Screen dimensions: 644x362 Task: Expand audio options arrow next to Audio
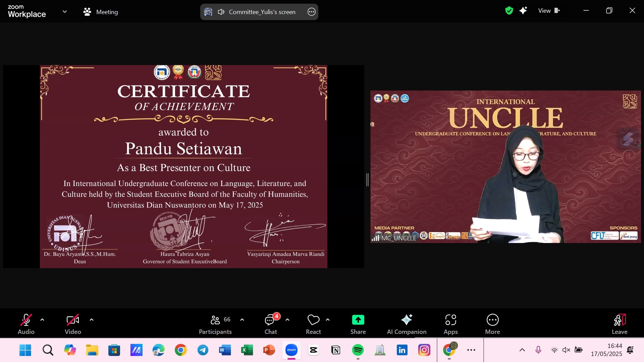(x=42, y=320)
